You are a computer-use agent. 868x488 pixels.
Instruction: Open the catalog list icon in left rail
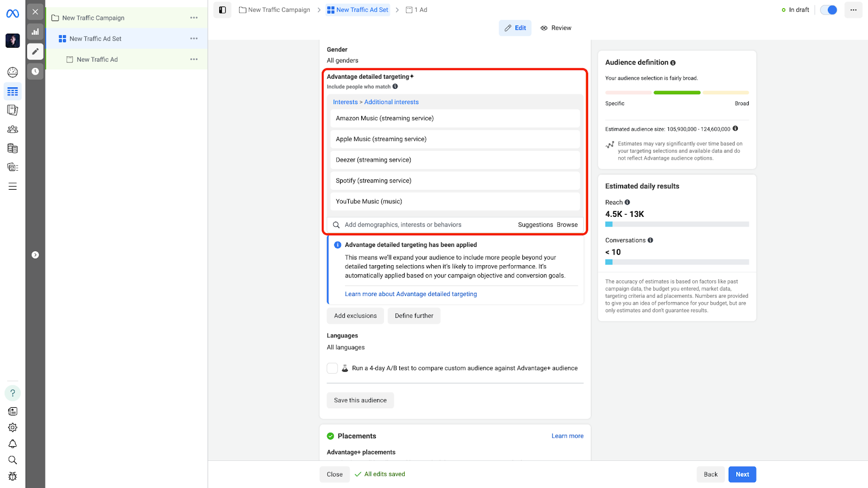click(12, 167)
